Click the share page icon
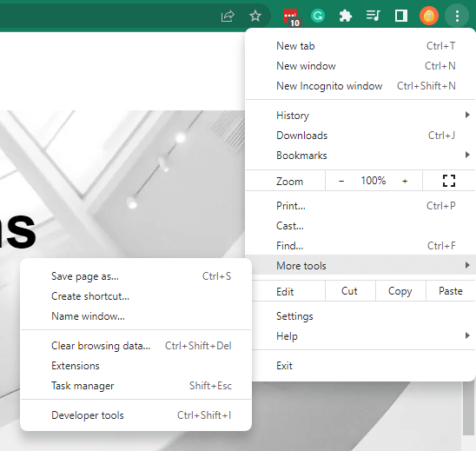Screen dimensions: 476x451 228,17
